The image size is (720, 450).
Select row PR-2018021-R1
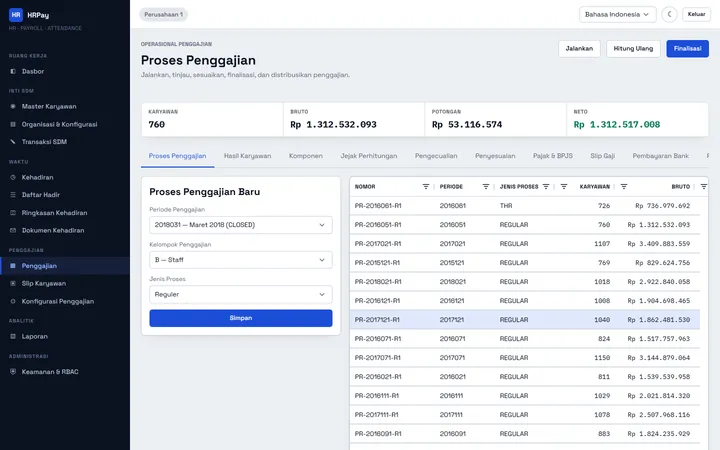pyautogui.click(x=525, y=282)
